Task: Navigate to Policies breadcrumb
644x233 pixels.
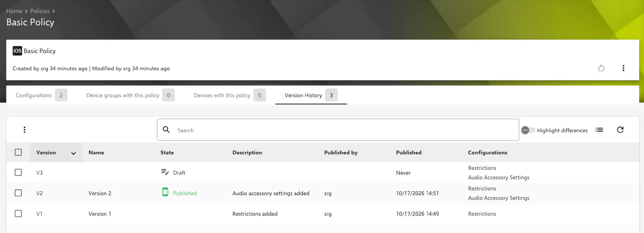Action: coord(40,11)
